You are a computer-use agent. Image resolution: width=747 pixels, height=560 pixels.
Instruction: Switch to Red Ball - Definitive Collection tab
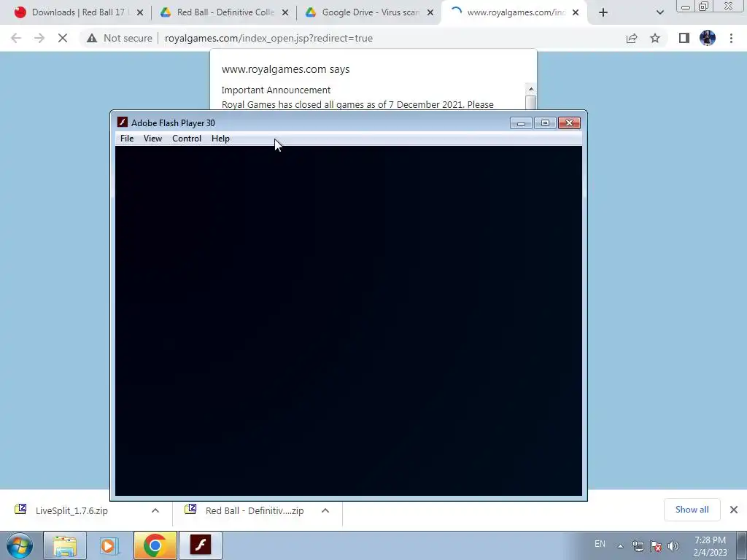[x=225, y=12]
